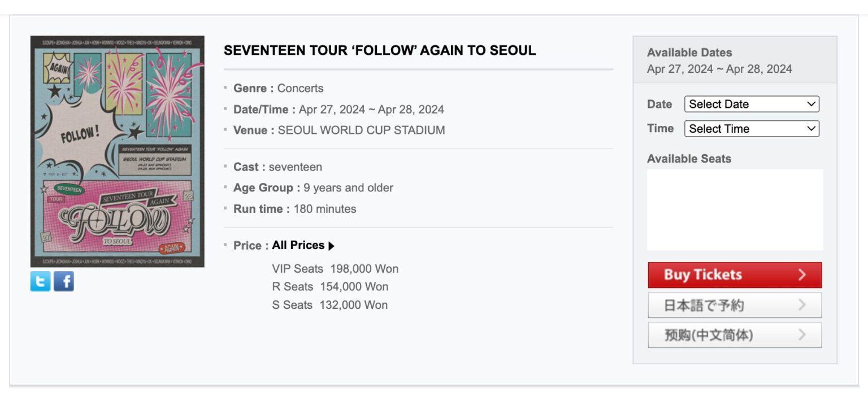Click the All Prices link
The height and width of the screenshot is (402, 868).
(298, 245)
